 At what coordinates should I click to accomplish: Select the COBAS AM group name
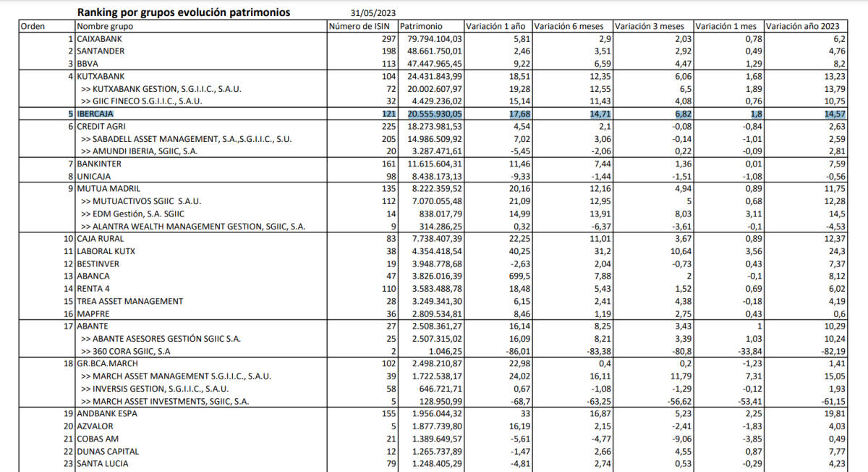point(98,439)
